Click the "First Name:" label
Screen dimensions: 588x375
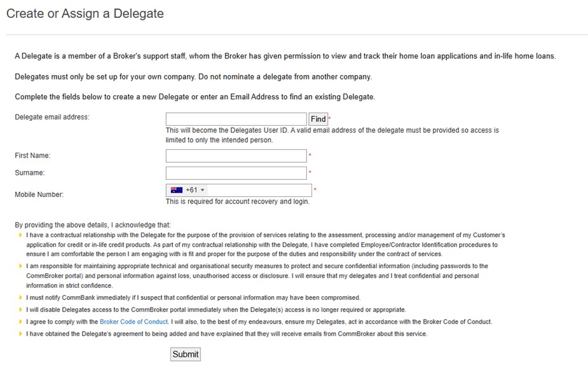32,156
